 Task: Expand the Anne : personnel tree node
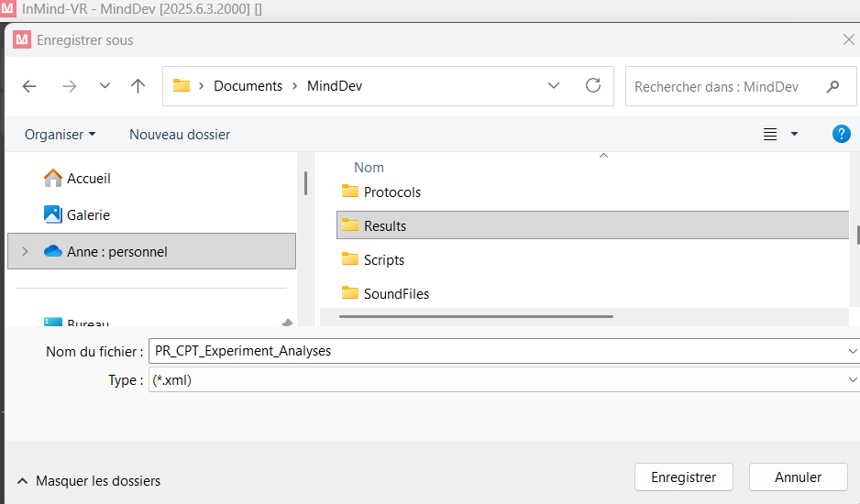click(25, 251)
